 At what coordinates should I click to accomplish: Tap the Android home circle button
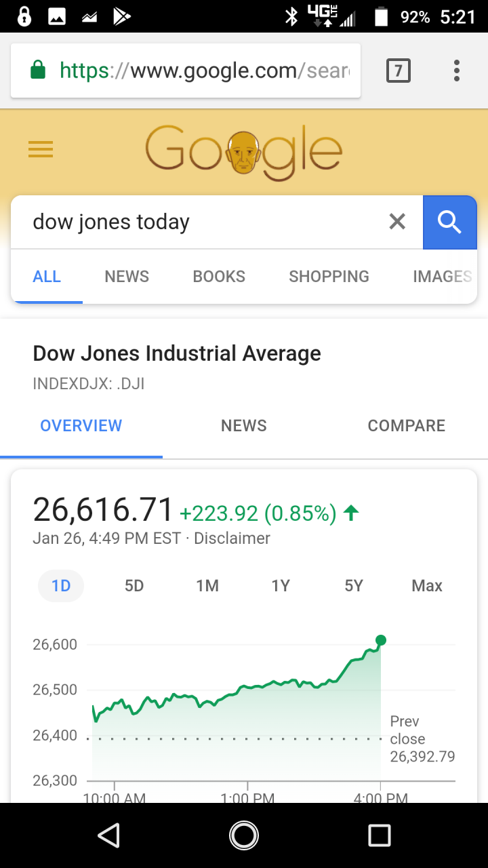(244, 835)
